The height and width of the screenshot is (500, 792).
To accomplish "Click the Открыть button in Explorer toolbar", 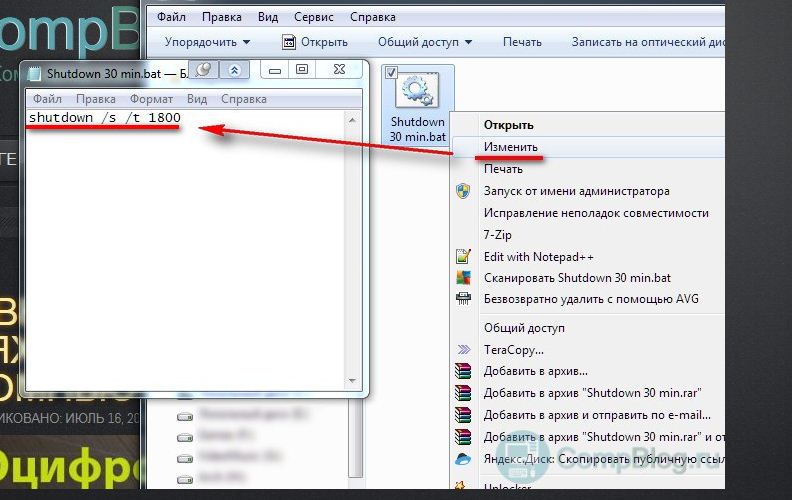I will 314,42.
